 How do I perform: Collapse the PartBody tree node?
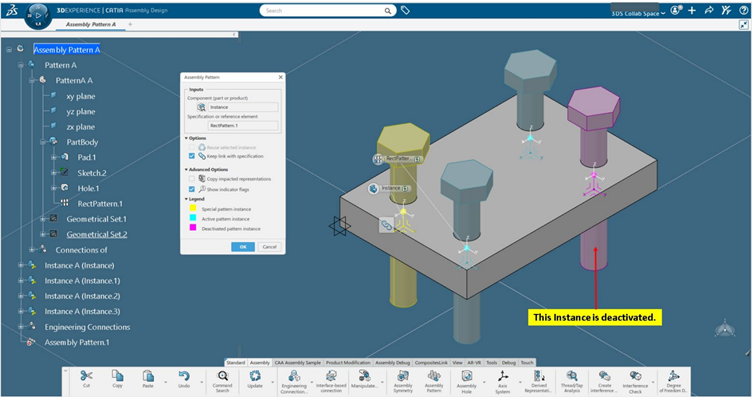coord(43,142)
